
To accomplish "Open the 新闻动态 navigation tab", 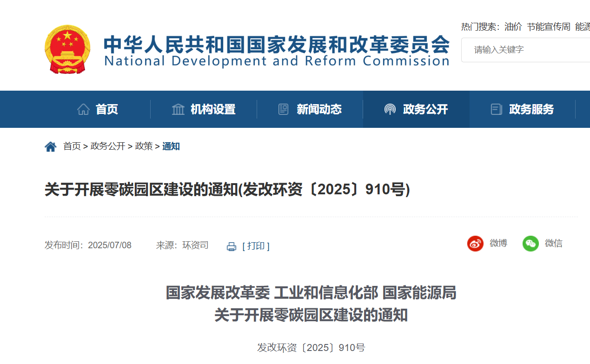I will click(x=310, y=109).
